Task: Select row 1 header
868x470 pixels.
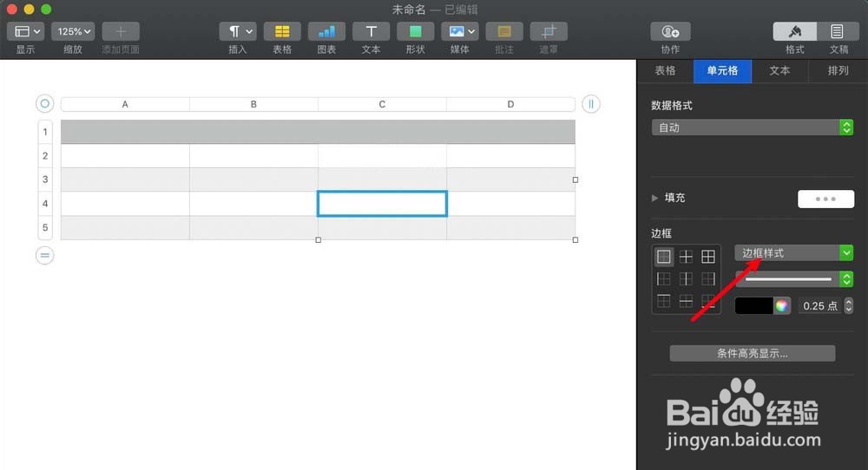Action: [45, 132]
